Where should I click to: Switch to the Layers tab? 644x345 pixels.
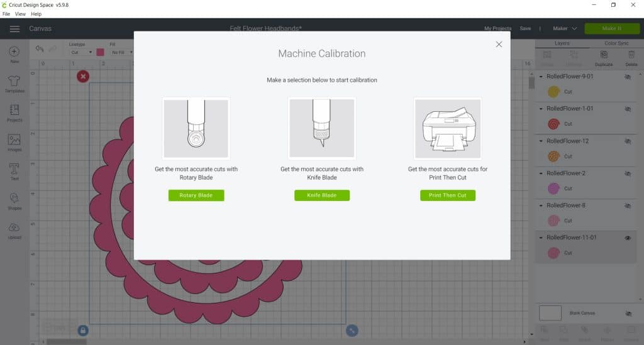pos(562,43)
